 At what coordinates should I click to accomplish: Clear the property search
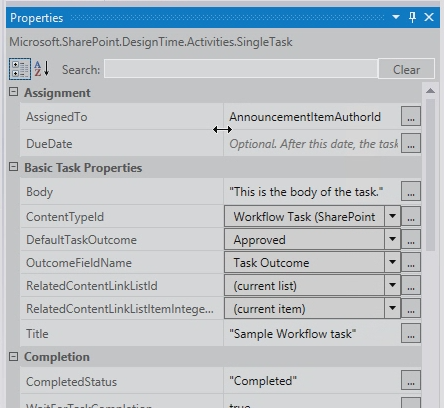tap(406, 69)
